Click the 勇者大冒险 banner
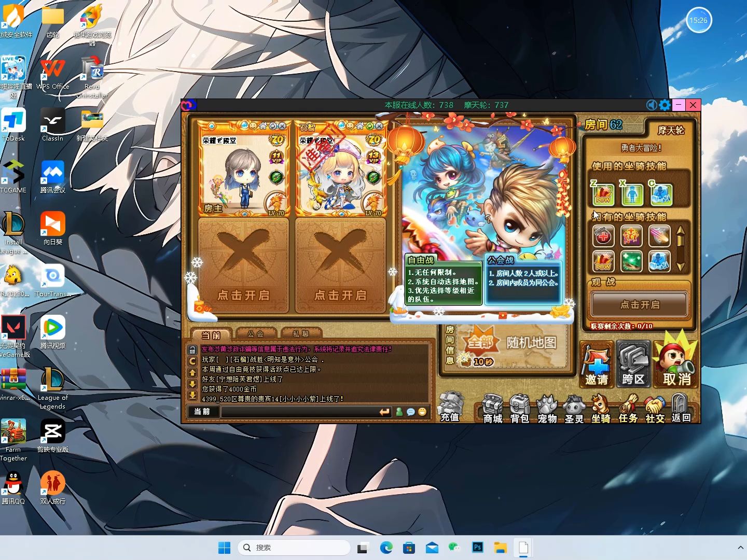This screenshot has height=560, width=747. click(641, 148)
